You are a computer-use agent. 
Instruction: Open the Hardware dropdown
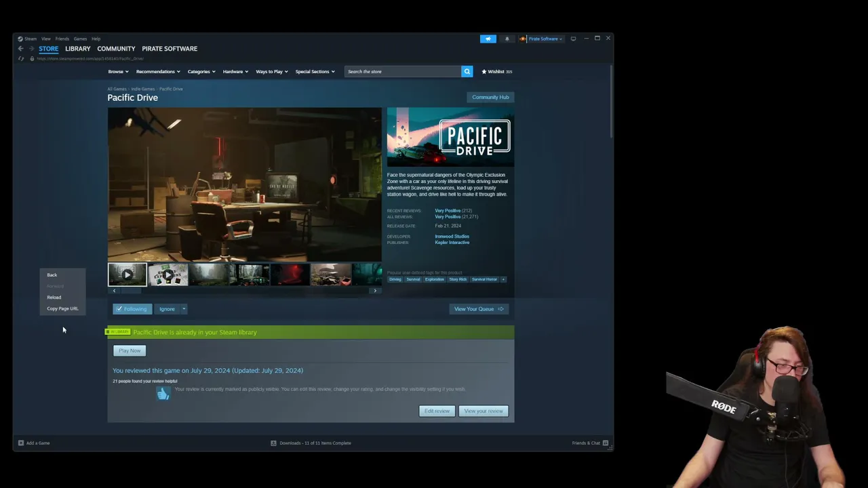tap(235, 71)
